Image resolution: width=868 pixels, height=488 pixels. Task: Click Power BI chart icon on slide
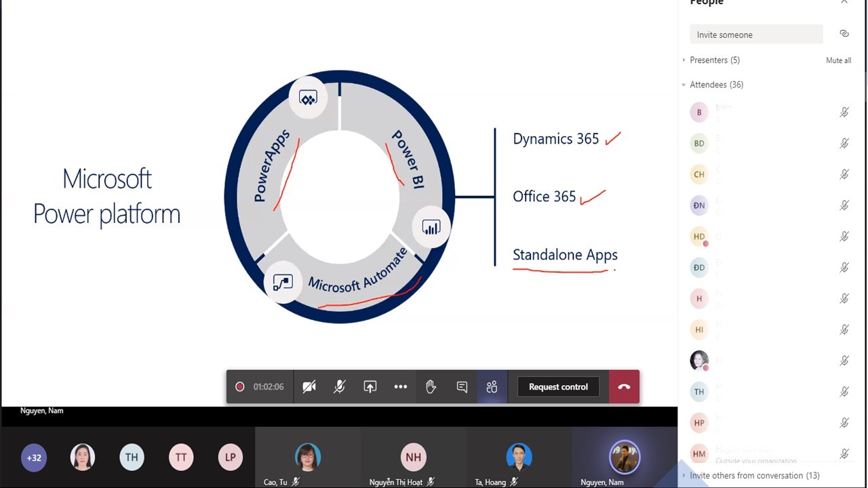[x=431, y=228]
